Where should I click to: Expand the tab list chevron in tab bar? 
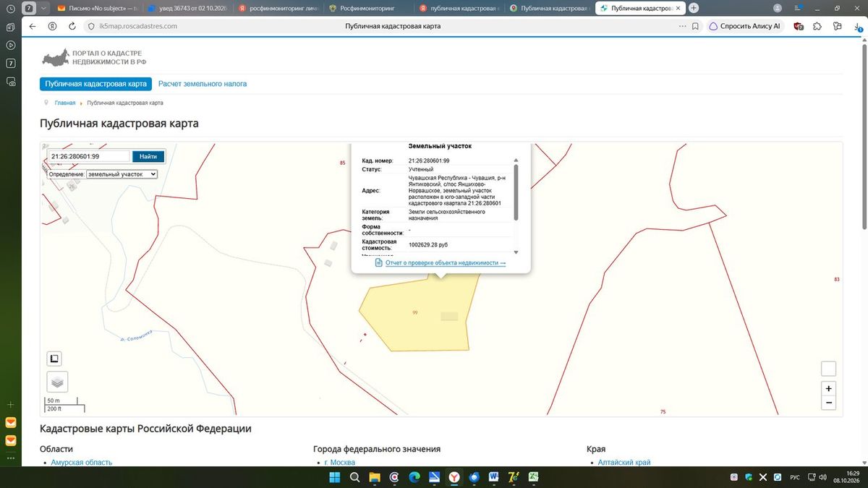coord(44,8)
